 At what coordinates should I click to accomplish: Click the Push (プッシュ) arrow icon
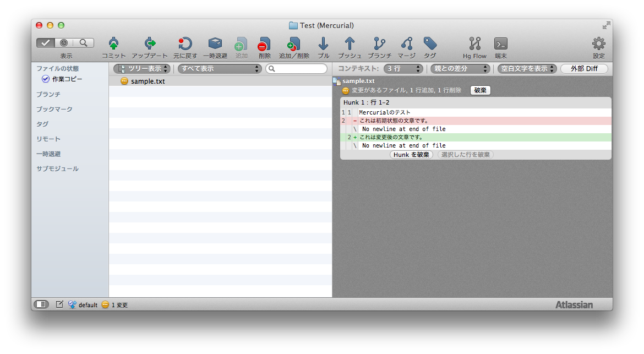pyautogui.click(x=350, y=43)
